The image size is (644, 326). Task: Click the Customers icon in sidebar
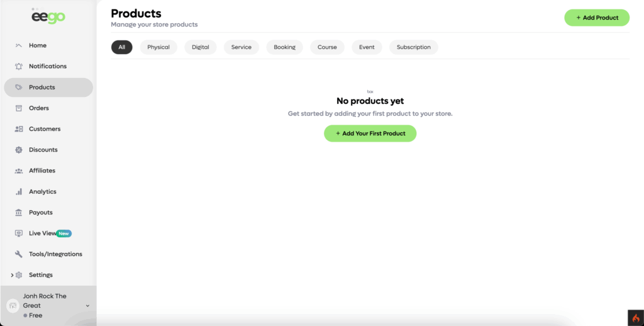tap(19, 129)
